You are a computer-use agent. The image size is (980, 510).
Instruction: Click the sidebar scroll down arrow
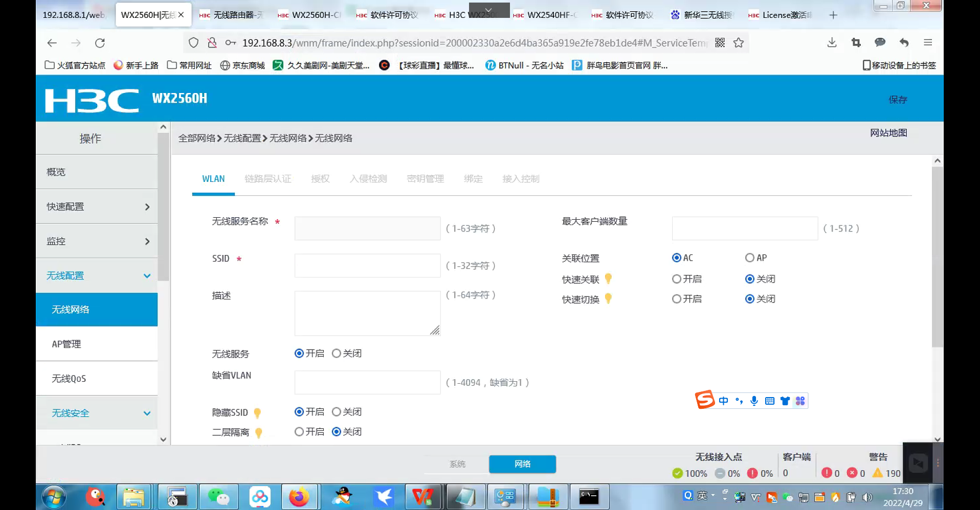[x=163, y=439]
